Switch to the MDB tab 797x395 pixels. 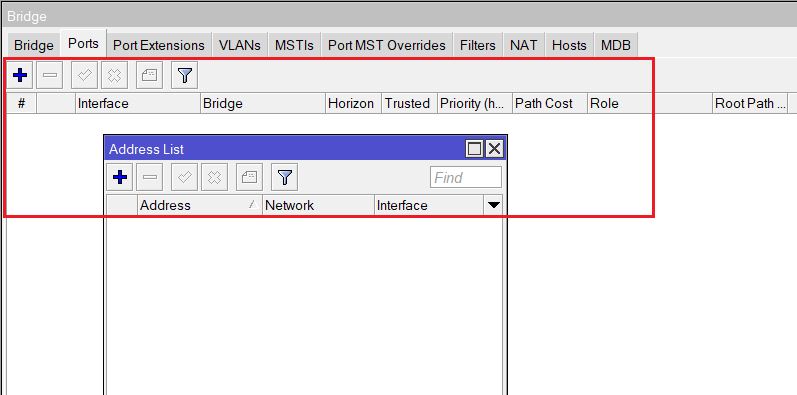[616, 45]
